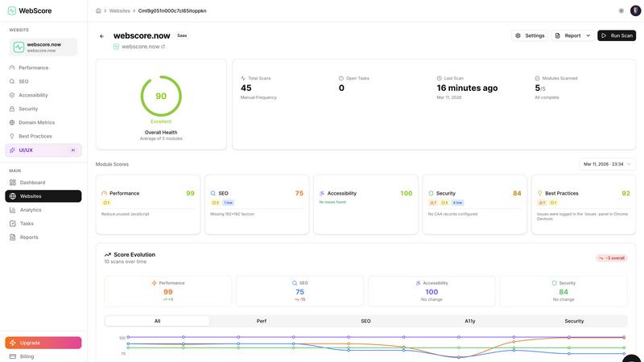Image resolution: width=644 pixels, height=362 pixels.
Task: Open the Performance module card
Action: pyautogui.click(x=148, y=204)
